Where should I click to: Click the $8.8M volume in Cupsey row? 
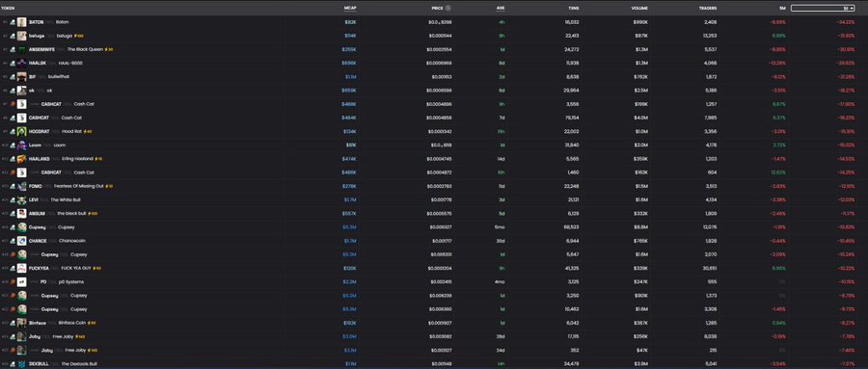[x=640, y=227]
